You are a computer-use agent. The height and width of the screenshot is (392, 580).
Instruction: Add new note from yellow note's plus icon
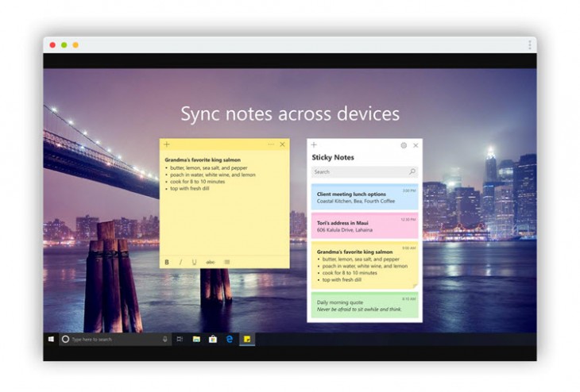(x=167, y=144)
